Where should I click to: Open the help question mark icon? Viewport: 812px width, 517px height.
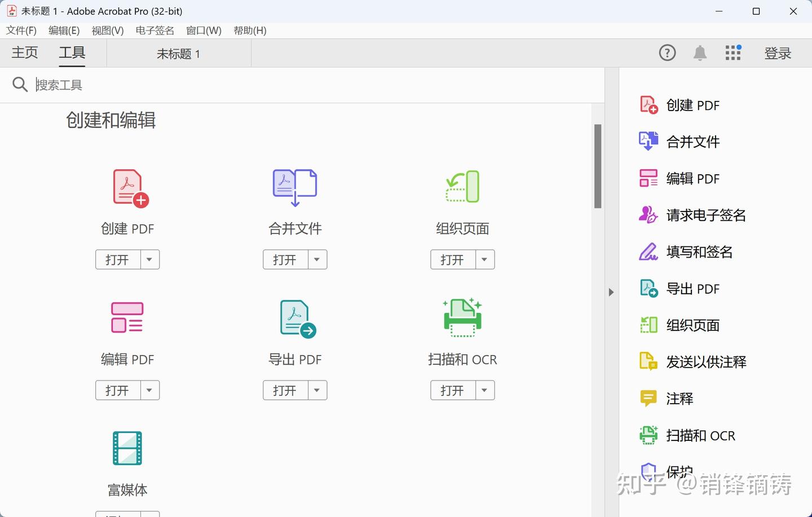click(667, 53)
